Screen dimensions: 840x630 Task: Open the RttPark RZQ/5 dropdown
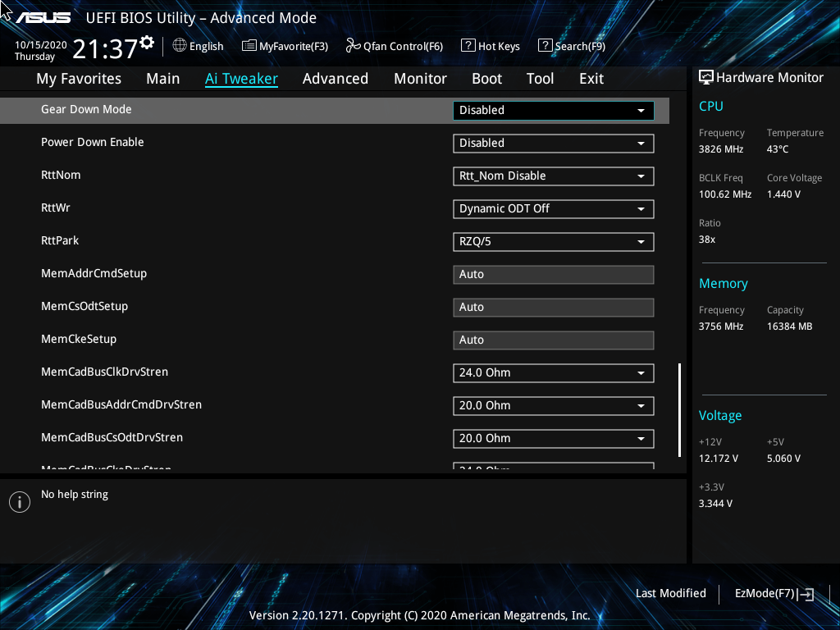(x=554, y=242)
